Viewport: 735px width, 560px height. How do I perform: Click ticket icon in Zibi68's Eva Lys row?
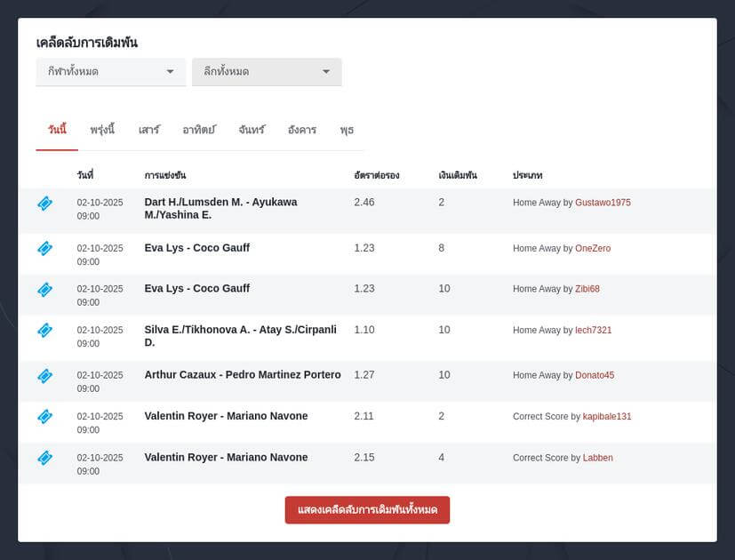[44, 289]
